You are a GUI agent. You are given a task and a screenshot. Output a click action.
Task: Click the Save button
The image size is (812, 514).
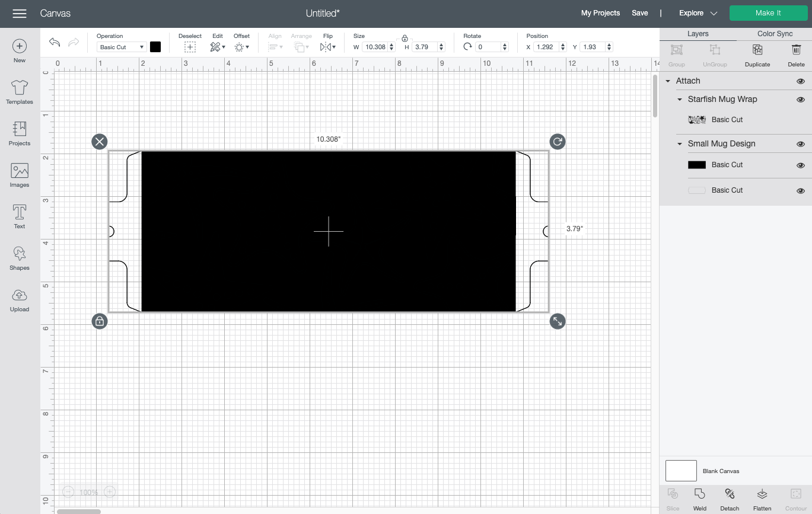tap(639, 13)
